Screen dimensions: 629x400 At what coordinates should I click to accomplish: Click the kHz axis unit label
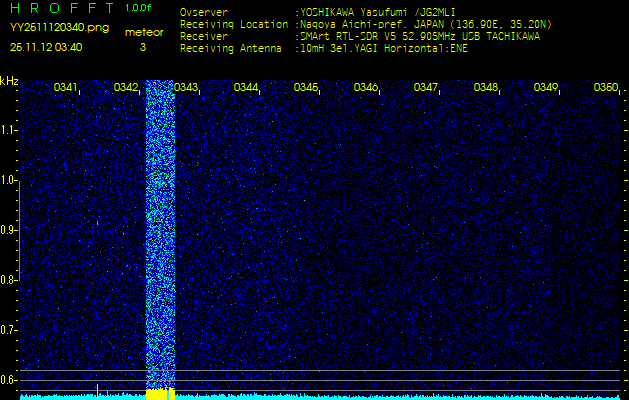pyautogui.click(x=9, y=81)
